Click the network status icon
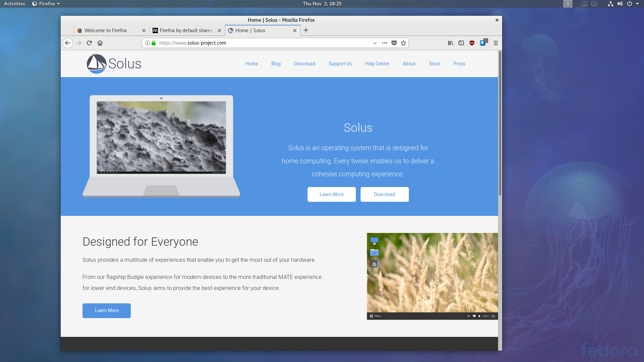Image resolution: width=644 pixels, height=362 pixels. coord(610,4)
